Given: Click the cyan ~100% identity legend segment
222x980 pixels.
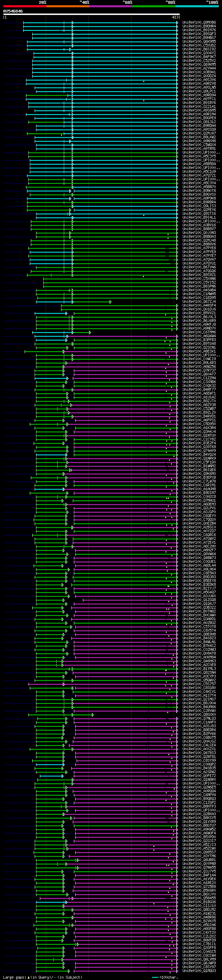Looking at the screenshot, I should click(x=197, y=6).
